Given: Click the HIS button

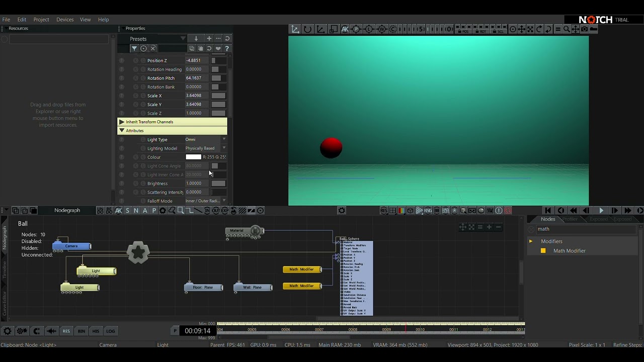Looking at the screenshot, I should 96,331.
